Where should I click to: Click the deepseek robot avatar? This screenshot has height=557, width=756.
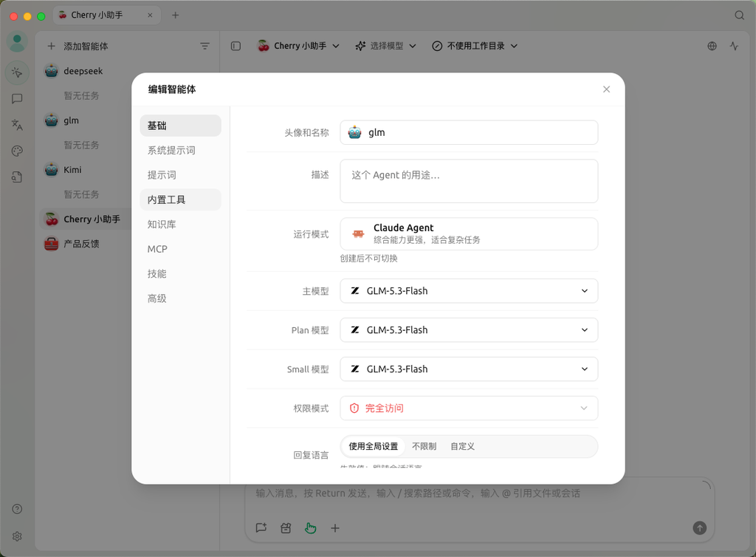point(52,71)
